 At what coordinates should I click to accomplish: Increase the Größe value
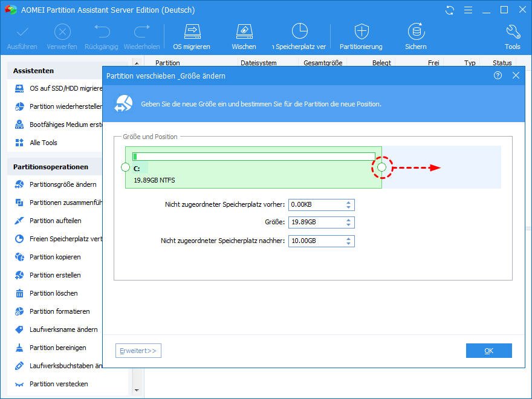tap(348, 220)
